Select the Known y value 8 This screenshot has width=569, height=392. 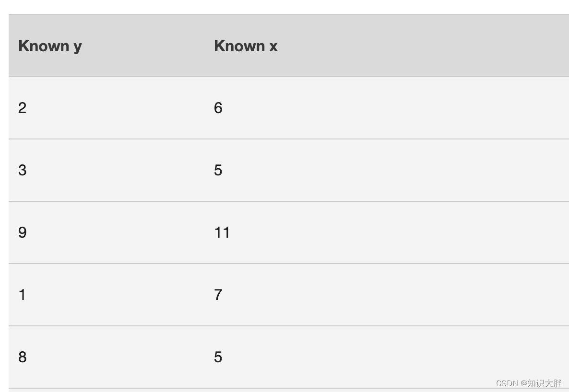click(x=22, y=357)
